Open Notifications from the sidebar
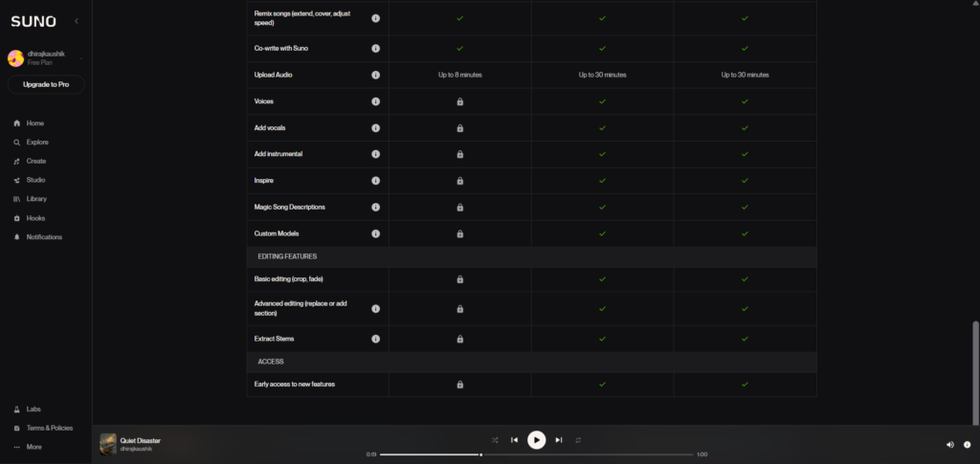 pyautogui.click(x=46, y=237)
